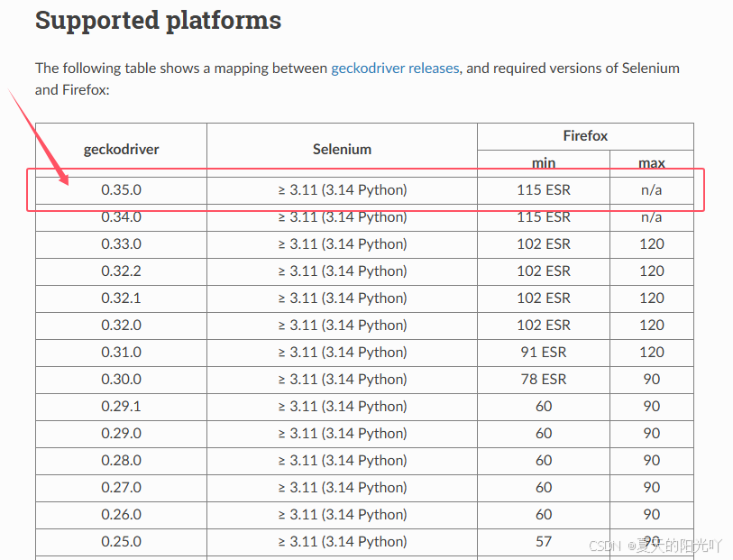Click the 90 max cell in 0.27.0 row
The image size is (733, 560).
(652, 488)
